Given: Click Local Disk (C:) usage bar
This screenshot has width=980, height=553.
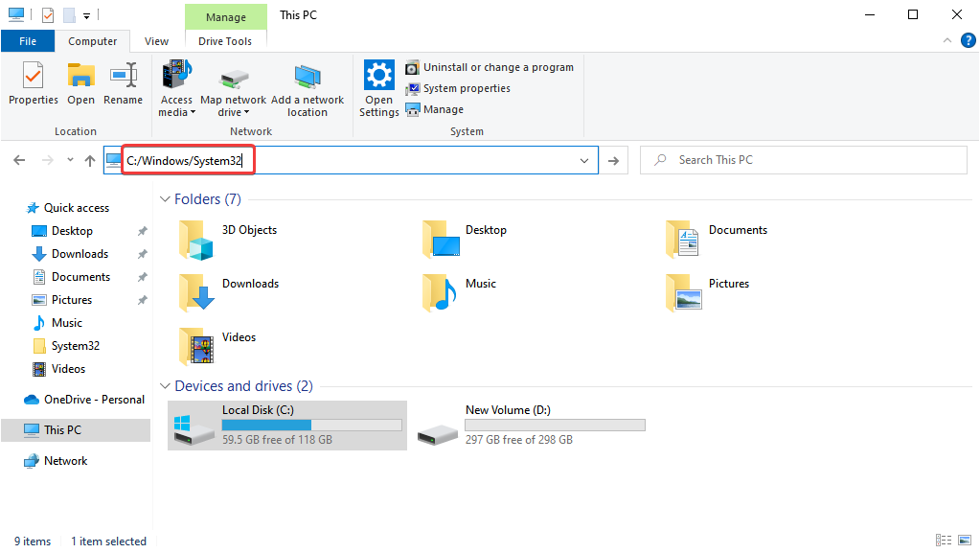Looking at the screenshot, I should 312,426.
